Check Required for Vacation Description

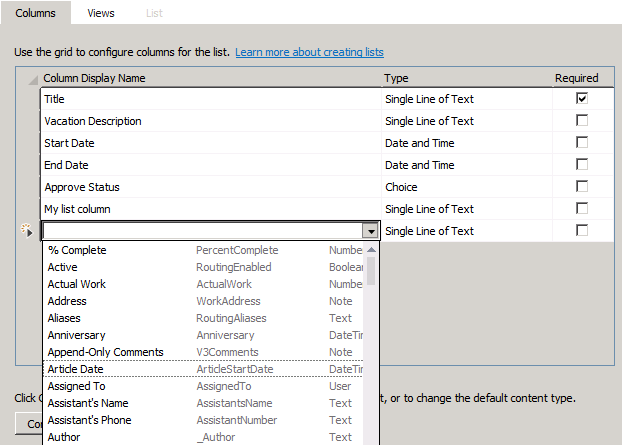(582, 121)
